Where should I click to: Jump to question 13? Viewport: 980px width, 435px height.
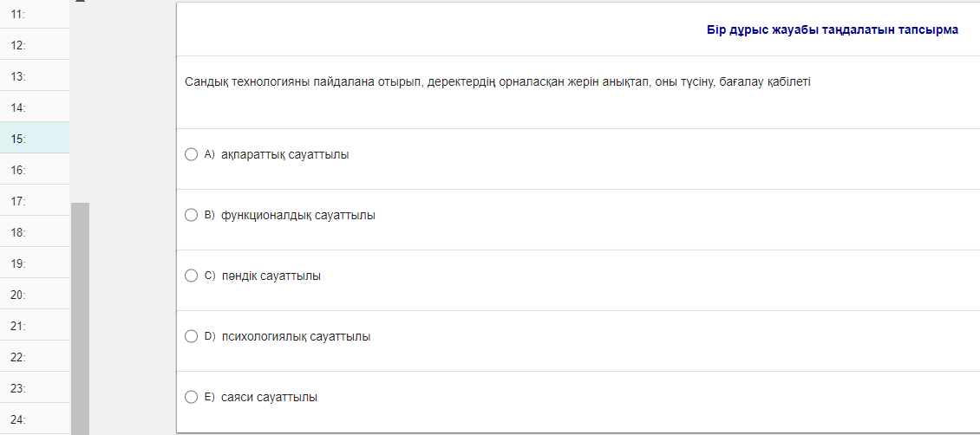(x=35, y=76)
